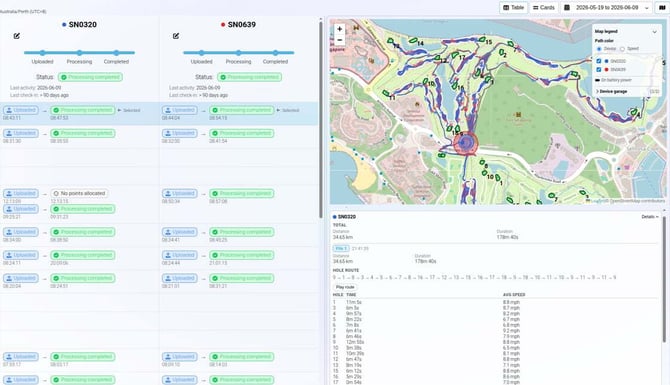The image size is (670, 385).
Task: Click SN0320 Uploaded badge at 12:13:09
Action: 21,194
